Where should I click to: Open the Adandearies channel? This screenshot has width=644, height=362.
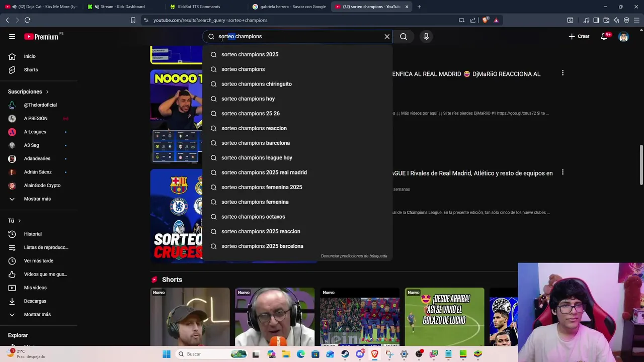coord(38,158)
